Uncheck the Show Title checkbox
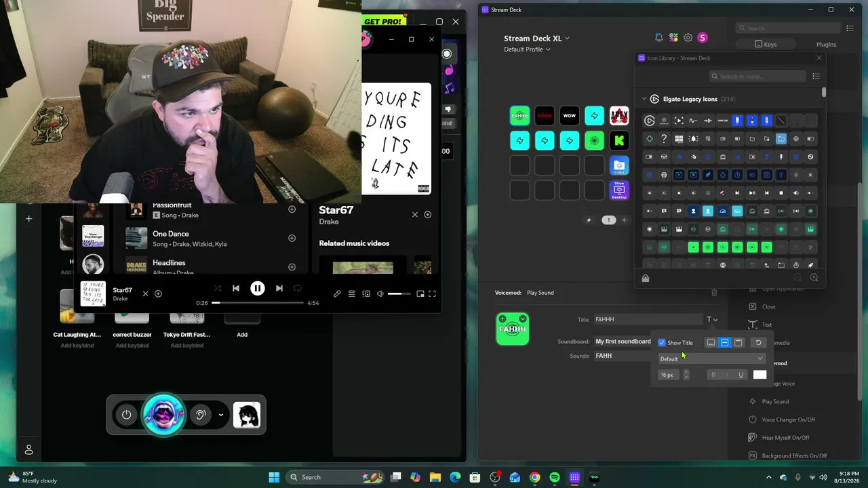Image resolution: width=868 pixels, height=488 pixels. pos(662,342)
